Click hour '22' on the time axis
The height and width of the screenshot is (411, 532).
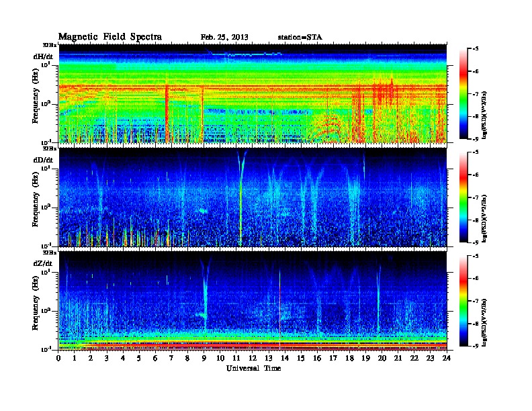click(414, 358)
